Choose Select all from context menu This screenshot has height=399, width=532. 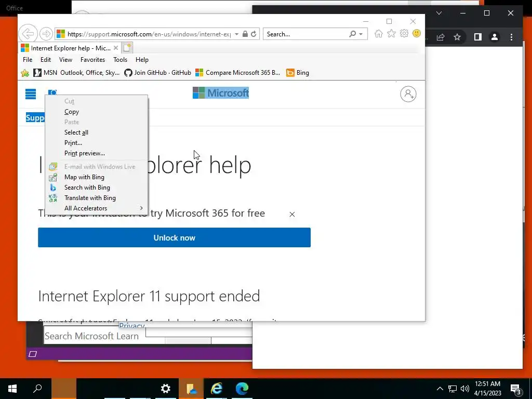(x=96, y=132)
